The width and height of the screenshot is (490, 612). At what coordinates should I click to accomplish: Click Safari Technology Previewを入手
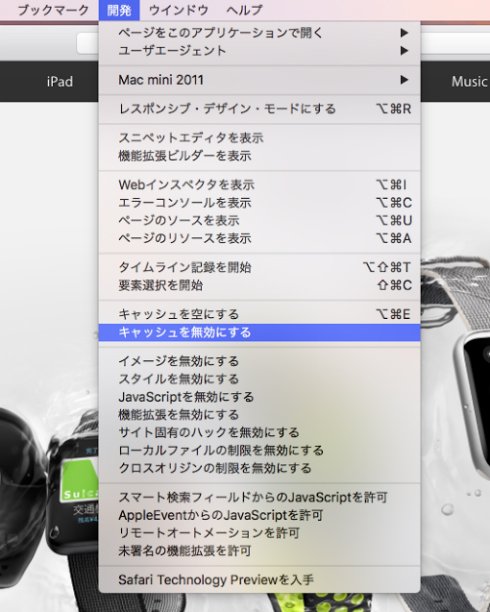coord(260,580)
